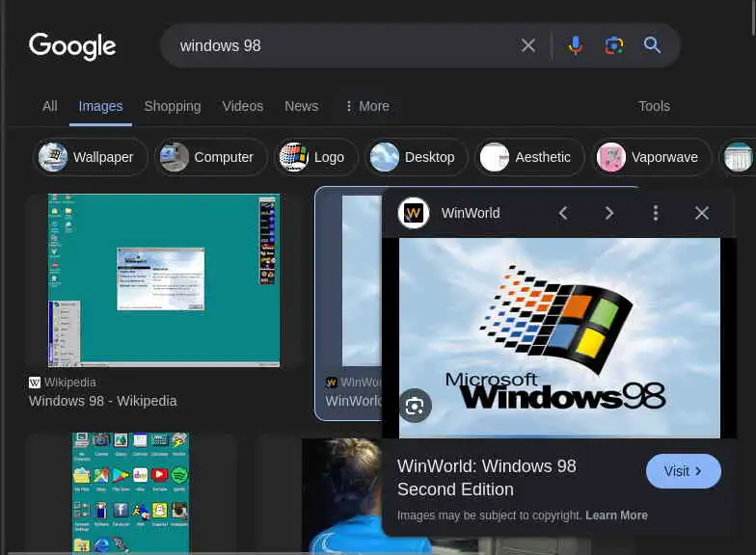Go to previous image in preview panel

point(563,213)
